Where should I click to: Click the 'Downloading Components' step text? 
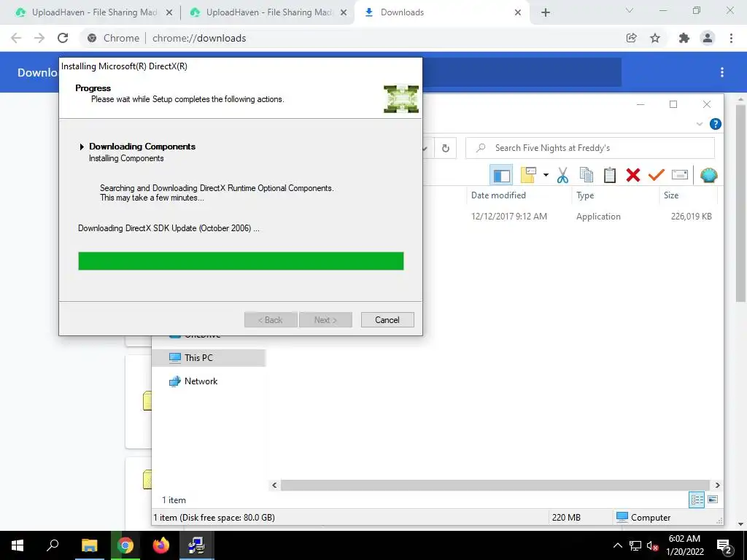tap(142, 147)
